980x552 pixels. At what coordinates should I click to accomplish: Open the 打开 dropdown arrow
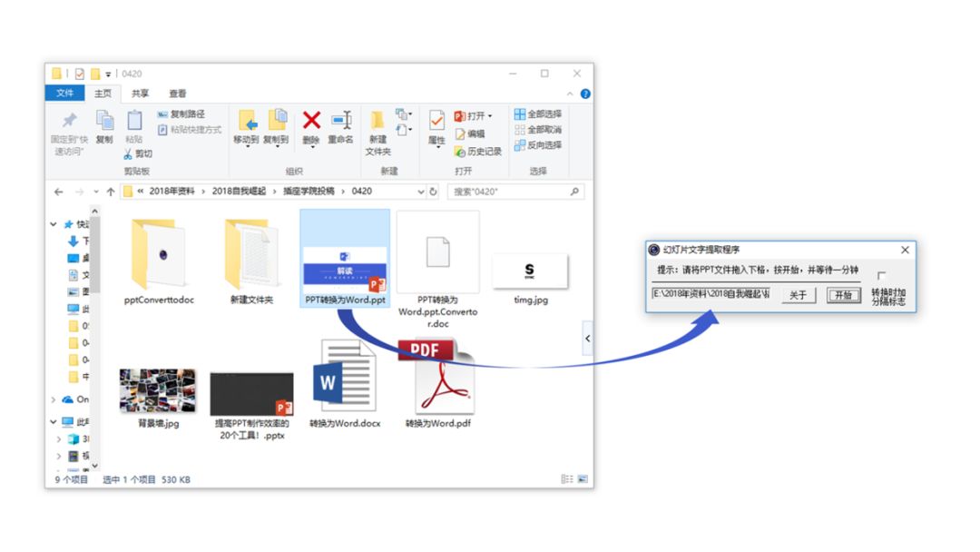coord(490,115)
